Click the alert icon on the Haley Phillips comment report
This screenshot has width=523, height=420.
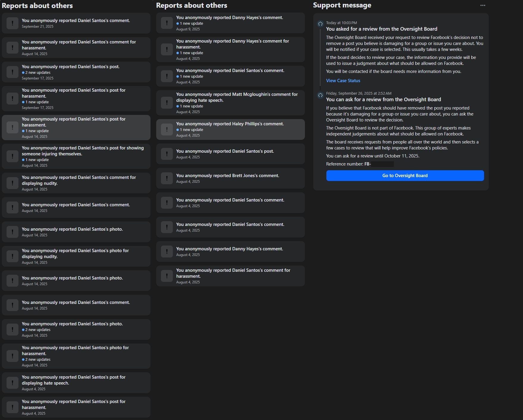[167, 129]
